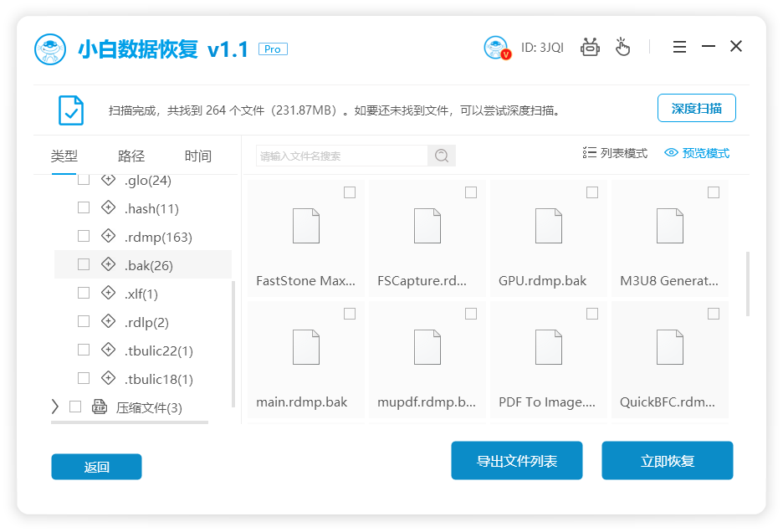The width and height of the screenshot is (783, 532).
Task: Select the .hash(11) file type entry
Action: click(151, 208)
